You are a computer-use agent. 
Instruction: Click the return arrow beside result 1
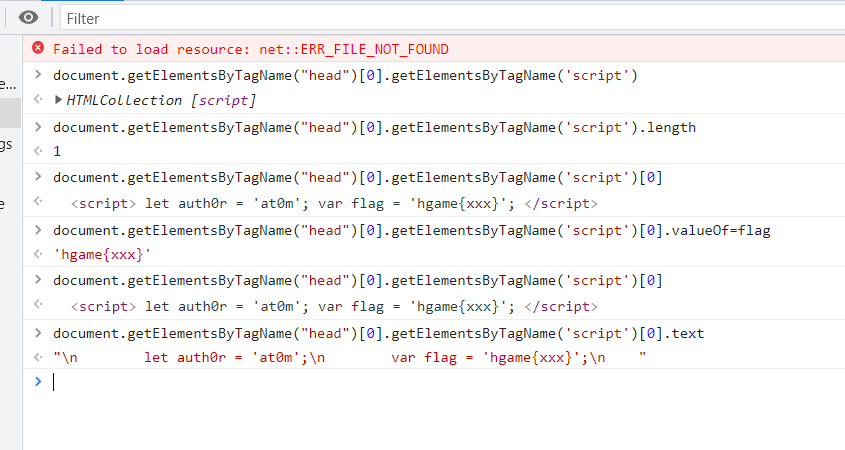pyautogui.click(x=38, y=151)
